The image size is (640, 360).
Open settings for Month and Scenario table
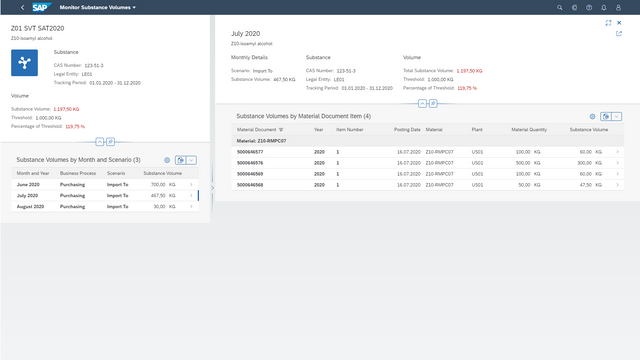click(x=167, y=160)
